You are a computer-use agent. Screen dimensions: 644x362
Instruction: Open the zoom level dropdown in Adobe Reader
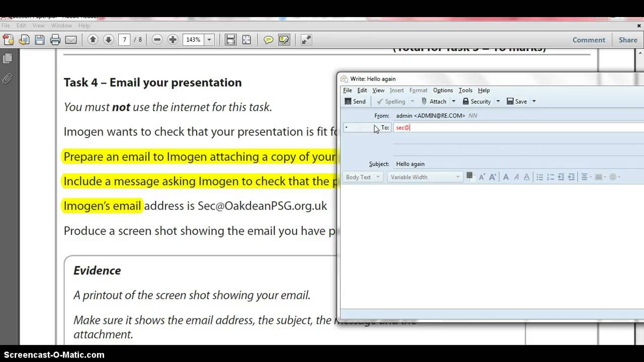[x=209, y=40]
